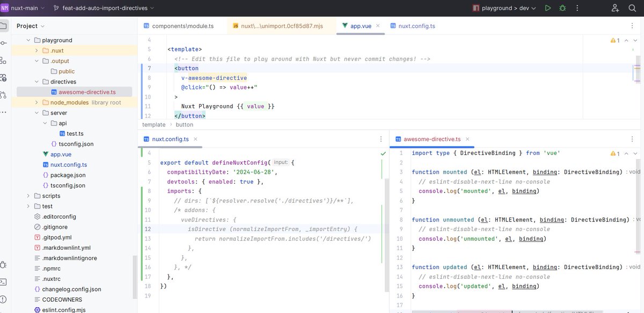Close the app.vue editor tab
Viewport: 644px width, 313px height.
tap(378, 26)
